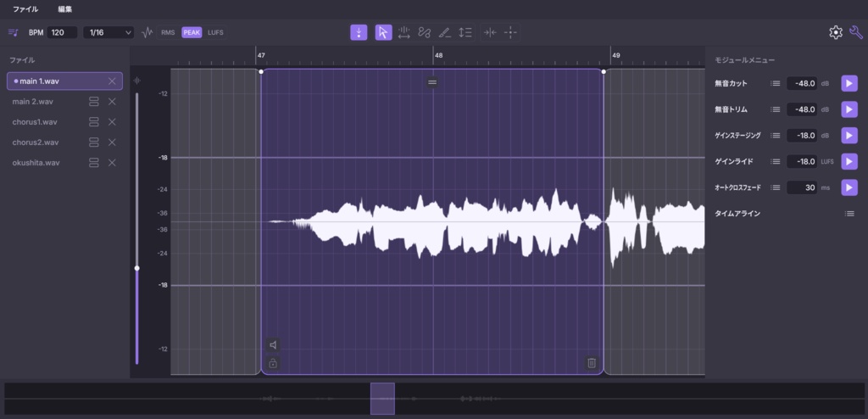Click オートクロスフェード 30 ms field

(802, 187)
